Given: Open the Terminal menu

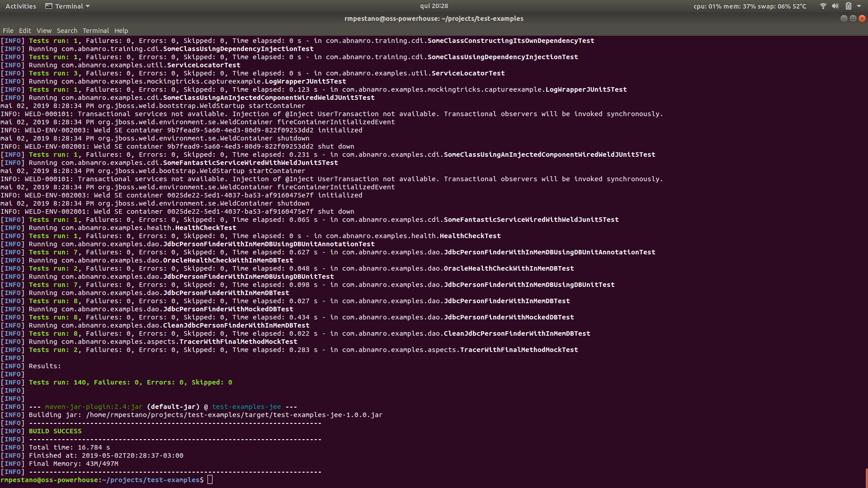Looking at the screenshot, I should (x=95, y=30).
